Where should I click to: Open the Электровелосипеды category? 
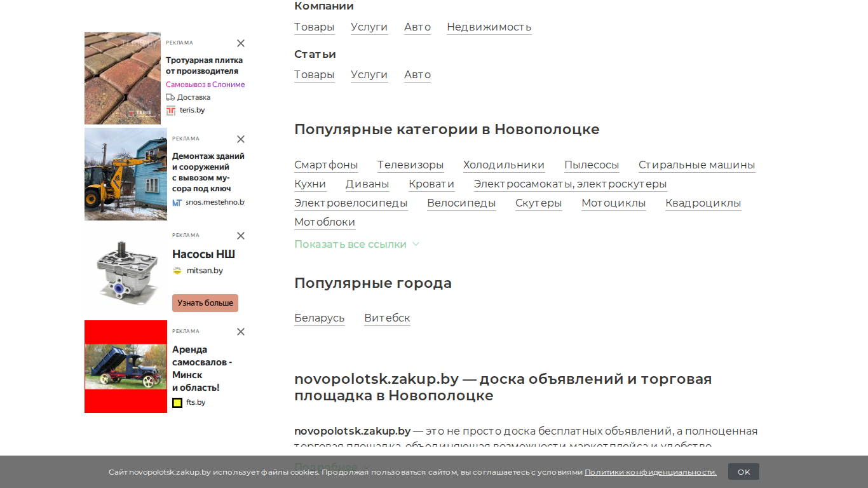pos(351,203)
